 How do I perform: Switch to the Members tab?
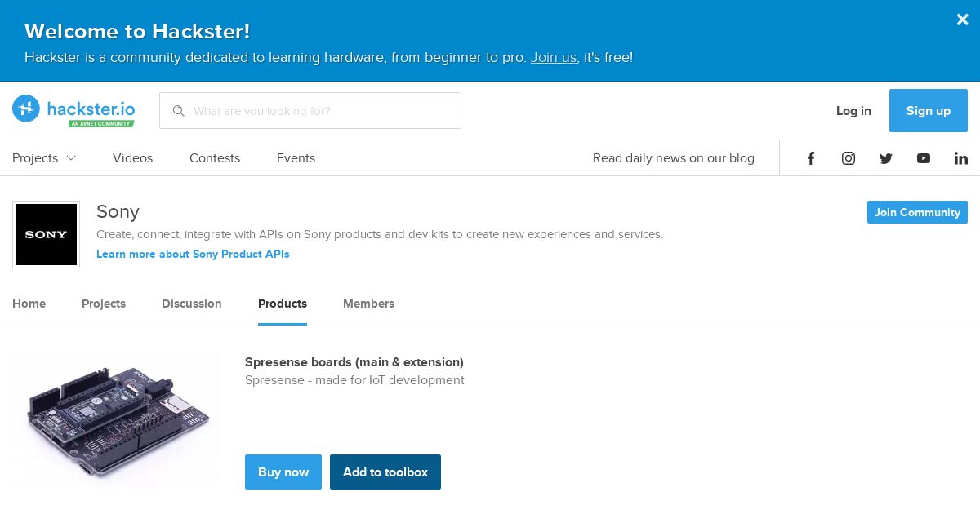pyautogui.click(x=368, y=304)
